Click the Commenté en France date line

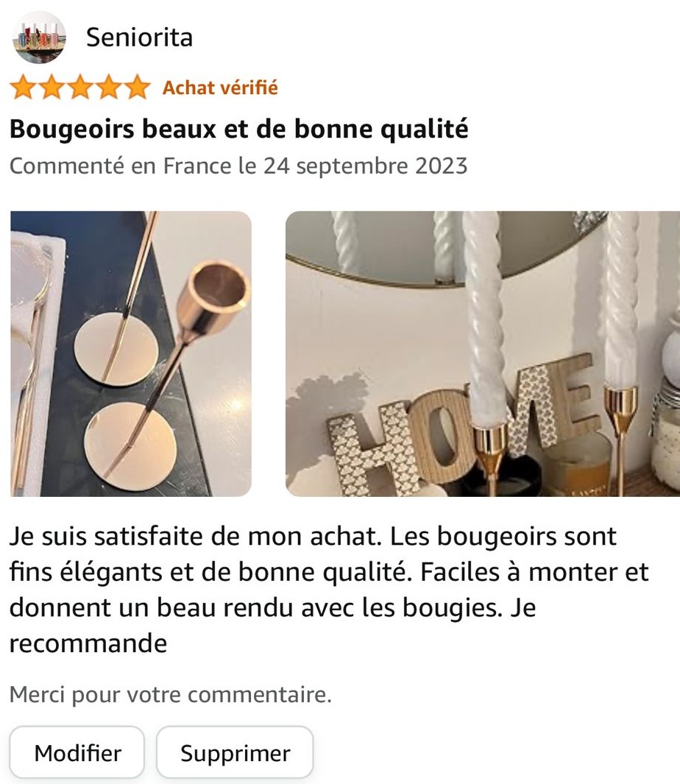click(x=238, y=166)
